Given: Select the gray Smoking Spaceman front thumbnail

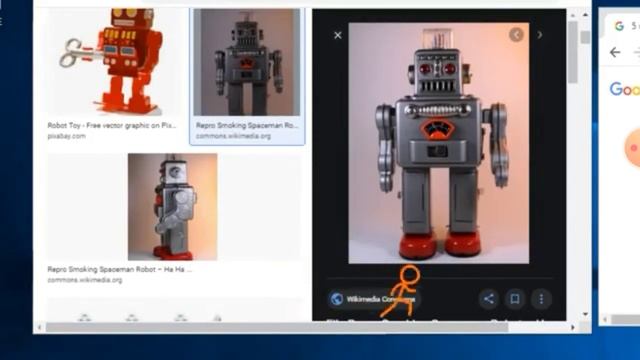Looking at the screenshot, I should [247, 62].
